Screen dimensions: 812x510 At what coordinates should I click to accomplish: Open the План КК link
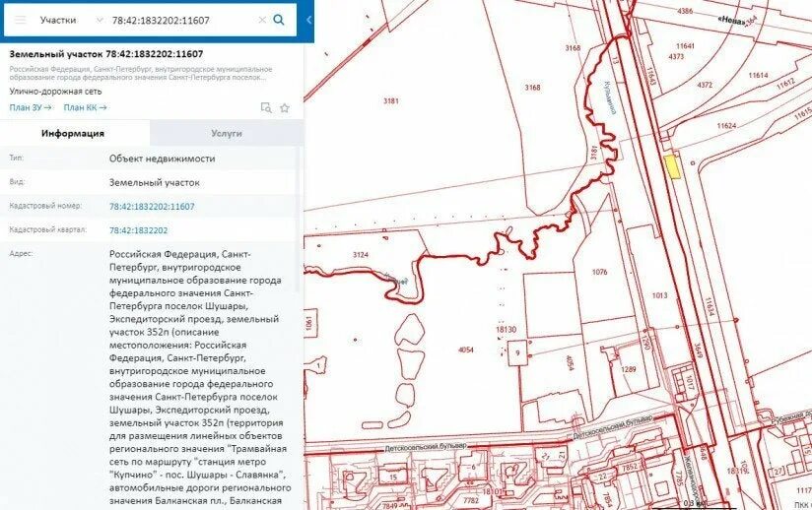click(x=85, y=107)
